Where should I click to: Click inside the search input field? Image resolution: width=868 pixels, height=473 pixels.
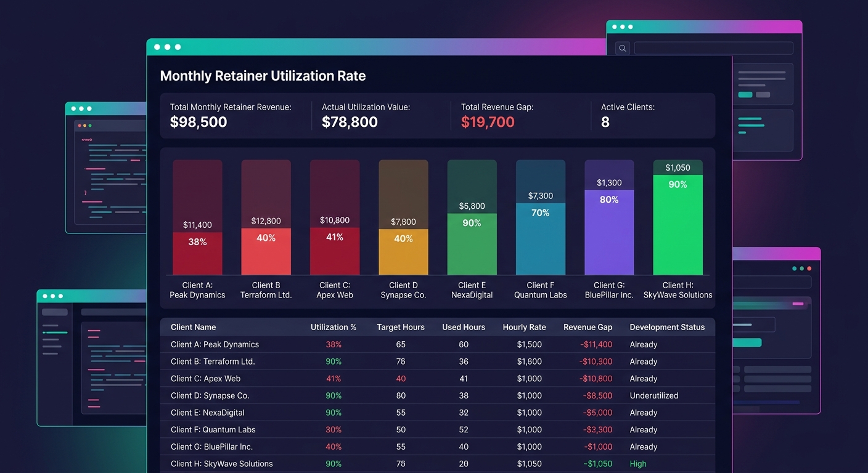713,47
